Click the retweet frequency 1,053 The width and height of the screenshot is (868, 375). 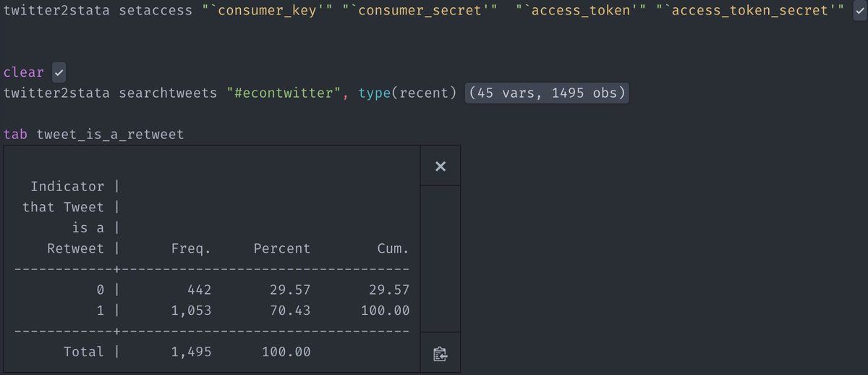191,311
